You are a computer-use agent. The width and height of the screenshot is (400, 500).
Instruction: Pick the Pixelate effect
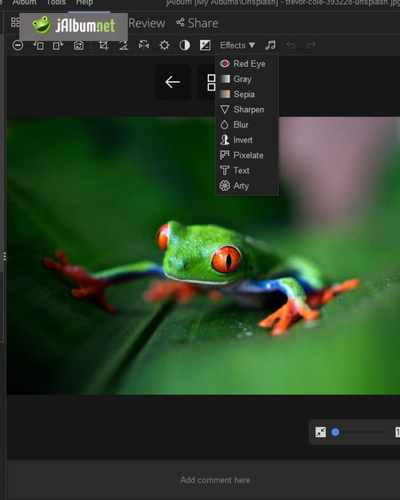(247, 155)
